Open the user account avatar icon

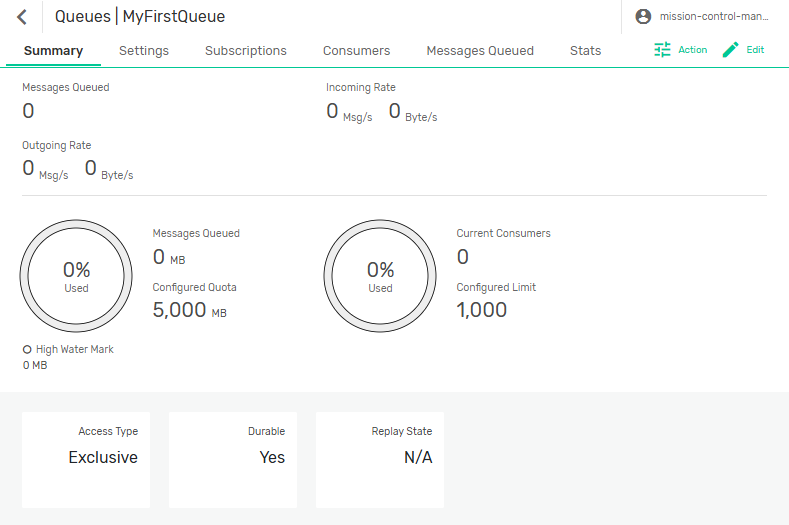coord(643,17)
